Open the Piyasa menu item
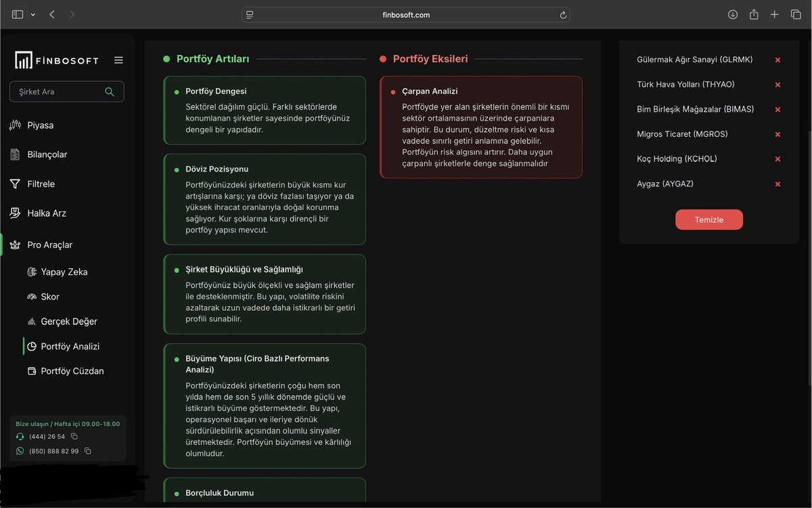The image size is (812, 508). [40, 125]
